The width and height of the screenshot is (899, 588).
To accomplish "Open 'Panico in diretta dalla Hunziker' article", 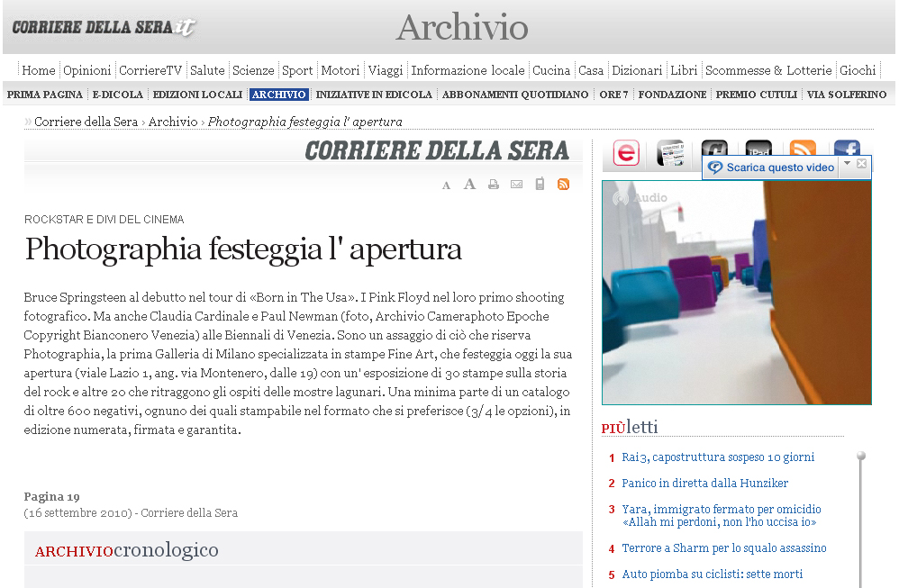I will (x=704, y=484).
